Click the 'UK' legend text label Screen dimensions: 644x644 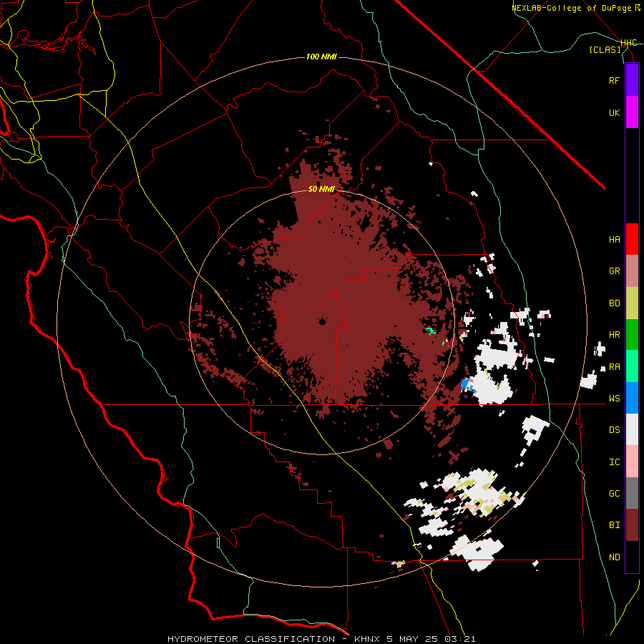coord(614,112)
